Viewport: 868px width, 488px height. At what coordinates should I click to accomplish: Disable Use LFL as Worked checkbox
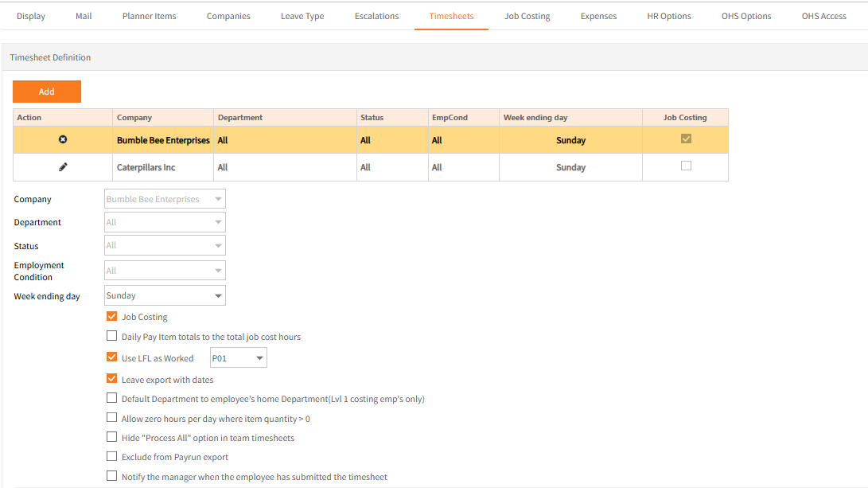(112, 358)
